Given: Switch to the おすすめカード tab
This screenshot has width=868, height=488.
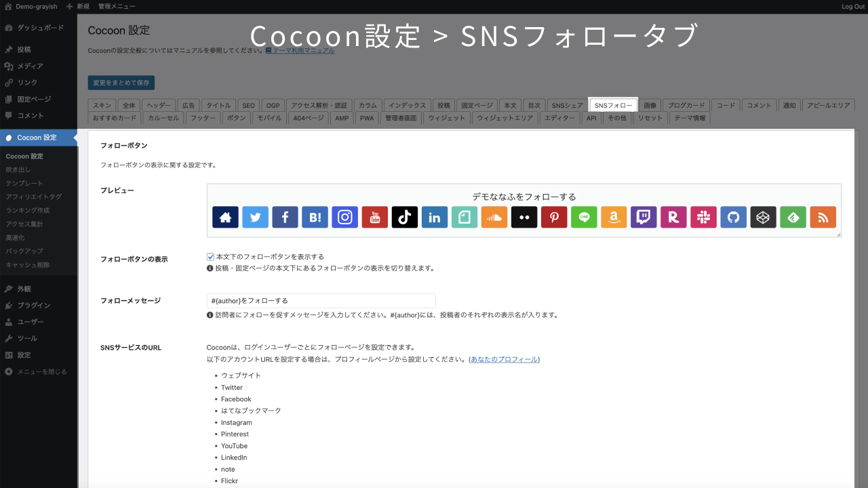Looking at the screenshot, I should pos(115,118).
